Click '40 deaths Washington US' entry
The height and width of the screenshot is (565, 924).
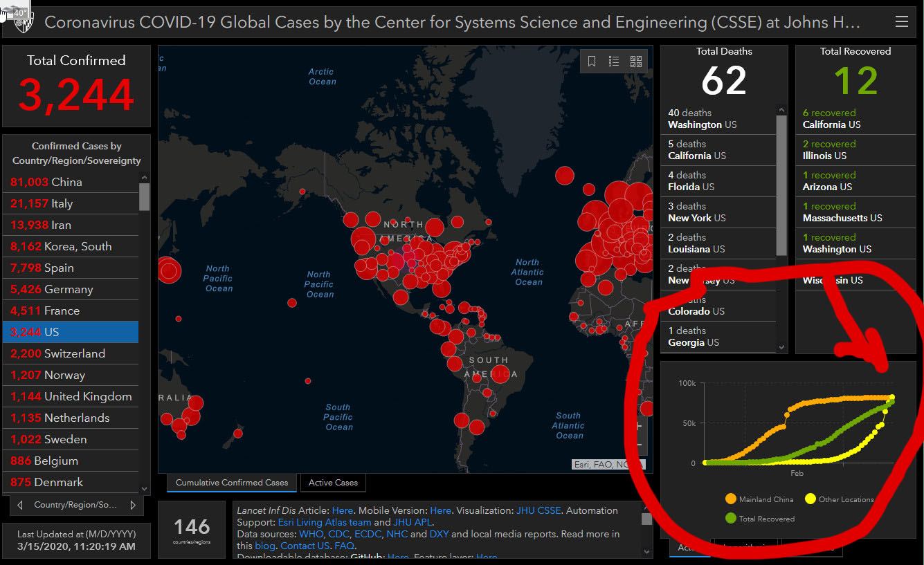tap(718, 119)
